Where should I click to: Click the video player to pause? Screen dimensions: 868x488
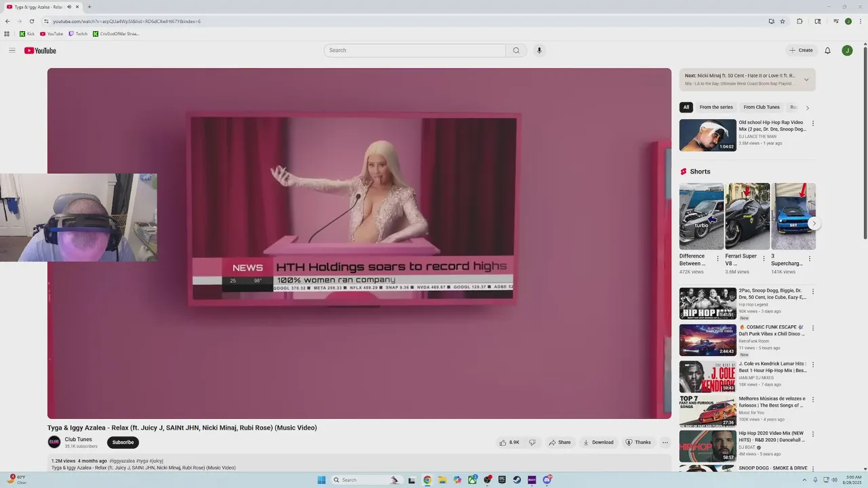pyautogui.click(x=359, y=243)
